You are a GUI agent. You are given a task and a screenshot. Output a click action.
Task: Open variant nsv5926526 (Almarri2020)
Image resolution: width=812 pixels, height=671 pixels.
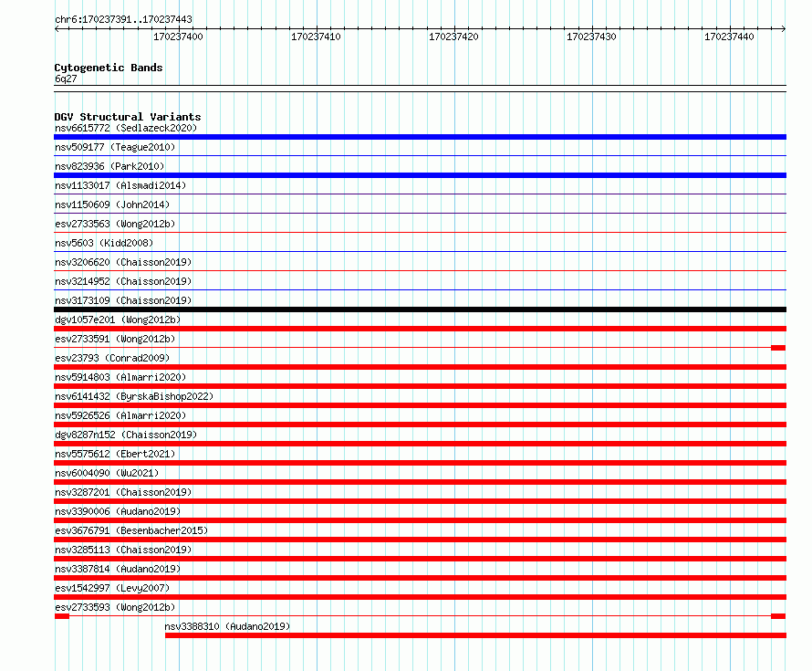click(x=120, y=415)
